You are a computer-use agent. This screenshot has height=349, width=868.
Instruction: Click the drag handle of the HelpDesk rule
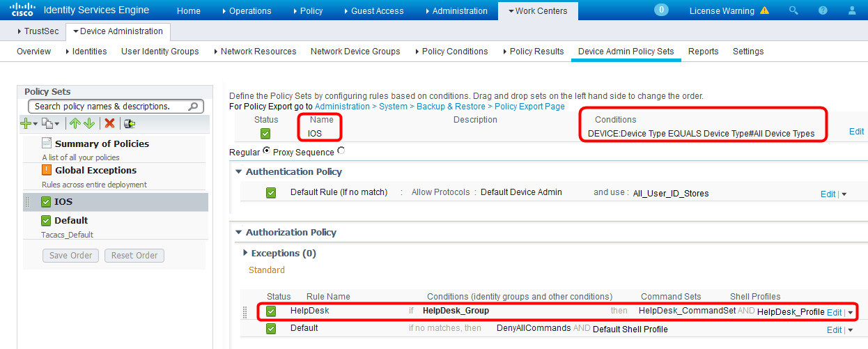(x=245, y=311)
